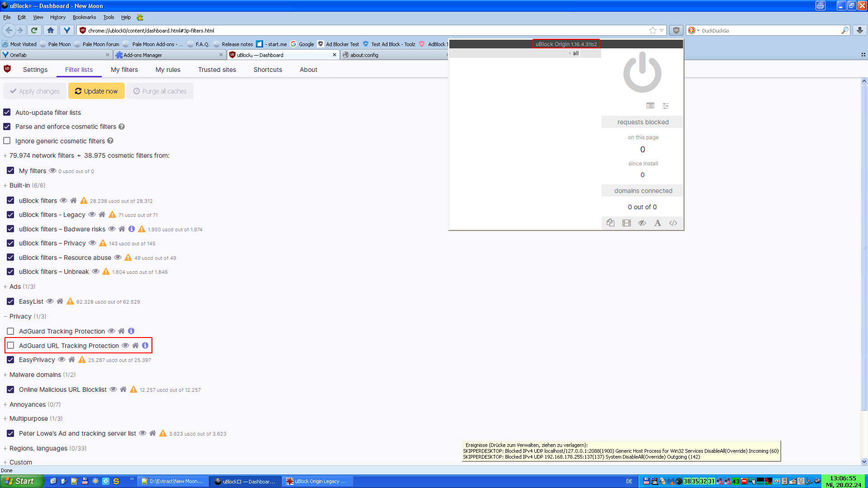Go to home page via house icon
Screen dimensions: 868x488
pos(51,30)
